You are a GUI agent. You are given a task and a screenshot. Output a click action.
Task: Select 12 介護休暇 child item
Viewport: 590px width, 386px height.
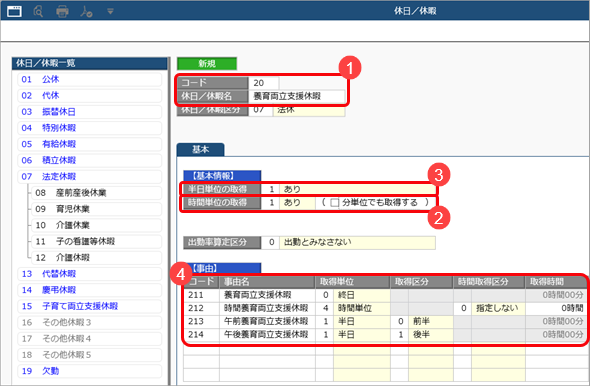coord(96,257)
